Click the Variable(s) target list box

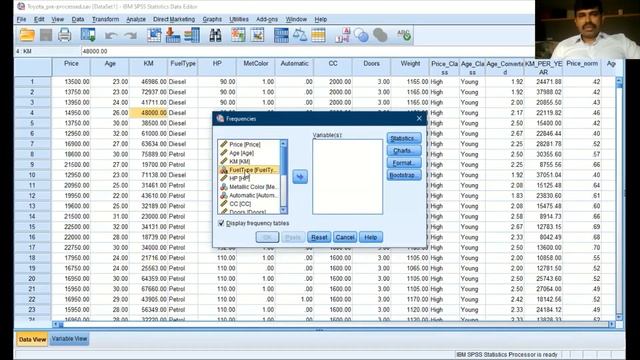(x=347, y=177)
